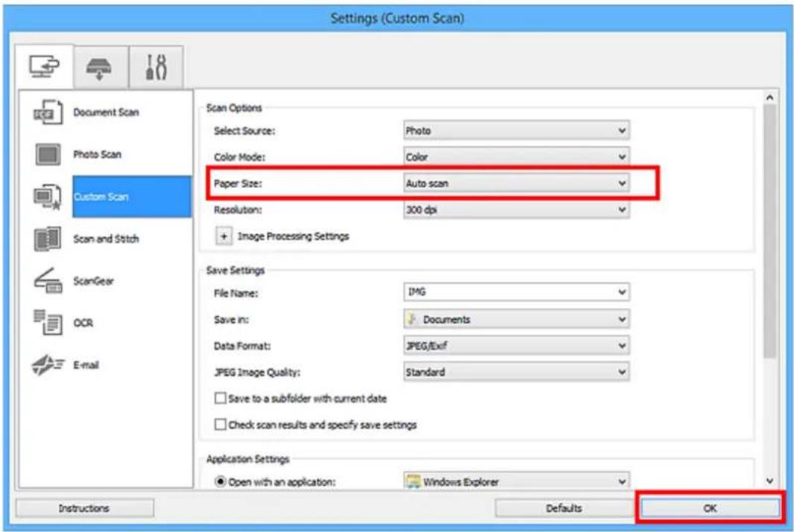Click the Custom Scan icon
Image resolution: width=794 pixels, height=532 pixels.
(x=48, y=197)
